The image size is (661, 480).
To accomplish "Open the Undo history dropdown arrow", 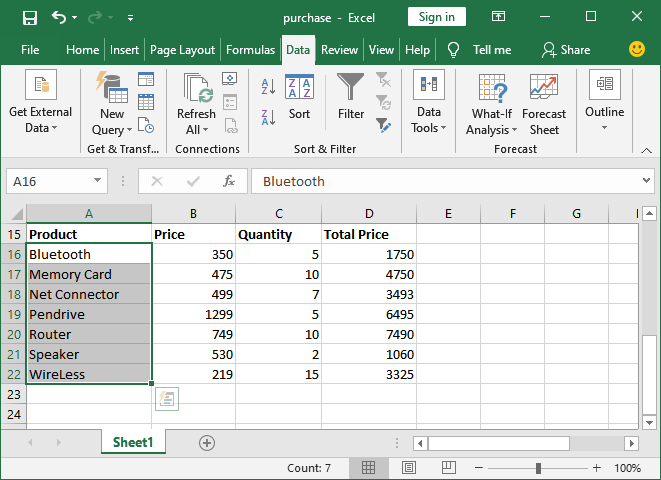I will tap(75, 17).
